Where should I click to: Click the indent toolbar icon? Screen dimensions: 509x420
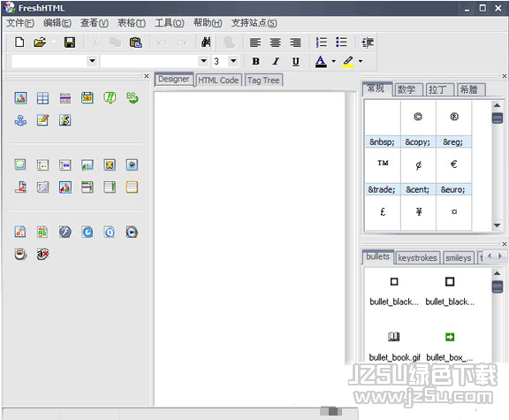[x=368, y=42]
